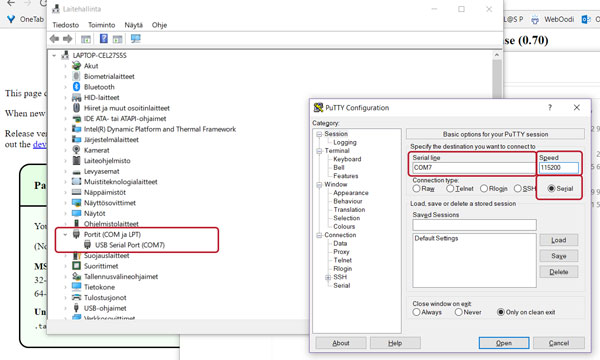600x360 pixels.
Task: Select the USB-ohjaimet icon
Action: click(77, 308)
